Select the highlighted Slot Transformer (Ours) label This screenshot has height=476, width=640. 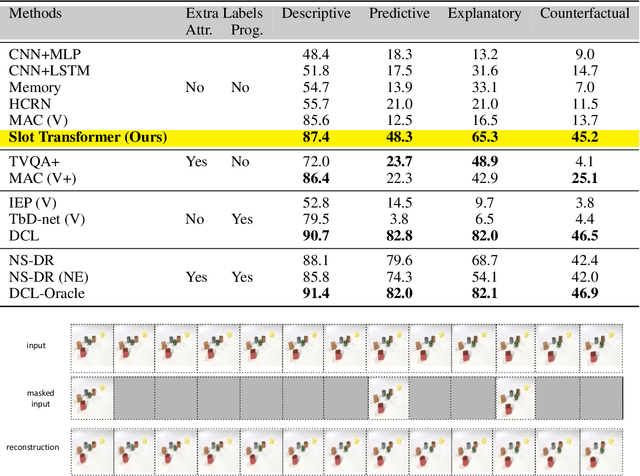[87, 137]
